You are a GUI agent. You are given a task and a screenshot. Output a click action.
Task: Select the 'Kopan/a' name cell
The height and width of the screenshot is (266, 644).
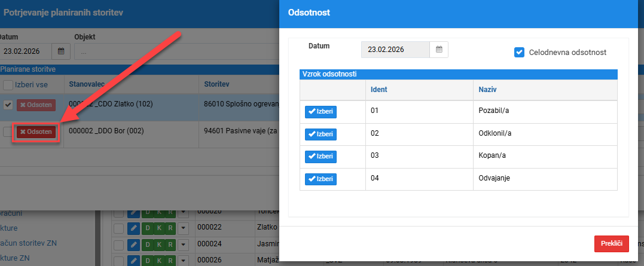545,157
